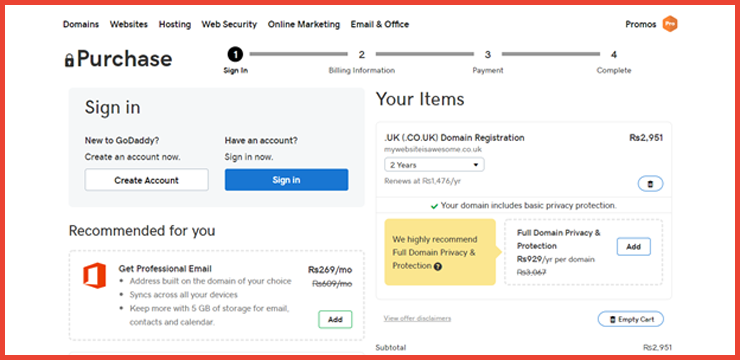
Task: Open the 2 Years registration term dropdown
Action: [x=434, y=165]
